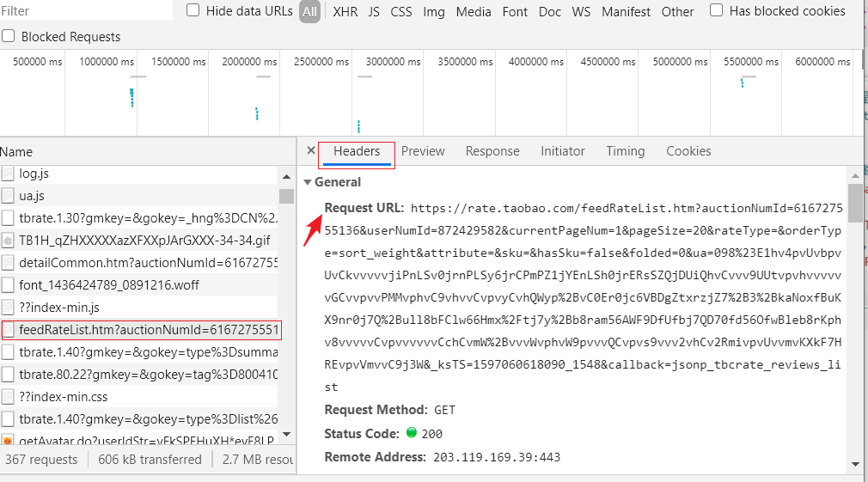Switch to the Preview tab
This screenshot has width=868, height=482.
(x=423, y=151)
